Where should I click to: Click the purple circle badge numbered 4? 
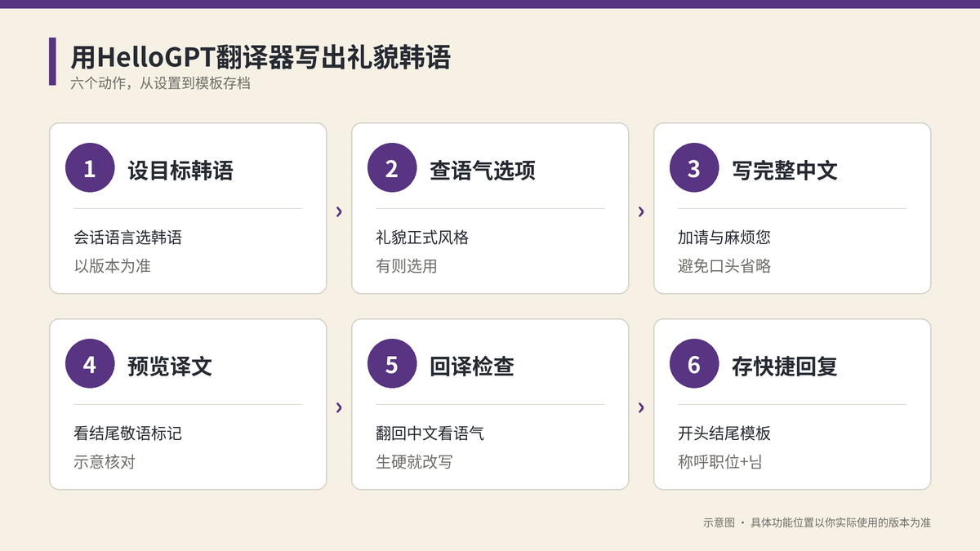point(90,365)
